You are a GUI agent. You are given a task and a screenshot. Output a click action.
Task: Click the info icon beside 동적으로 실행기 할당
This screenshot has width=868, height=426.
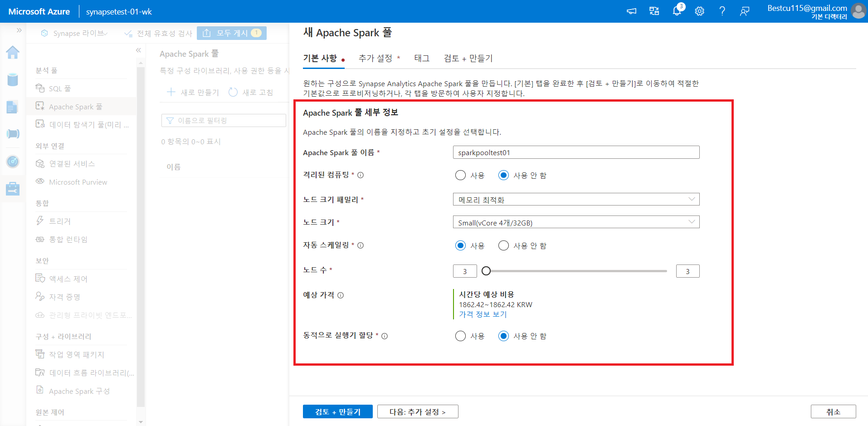(385, 336)
